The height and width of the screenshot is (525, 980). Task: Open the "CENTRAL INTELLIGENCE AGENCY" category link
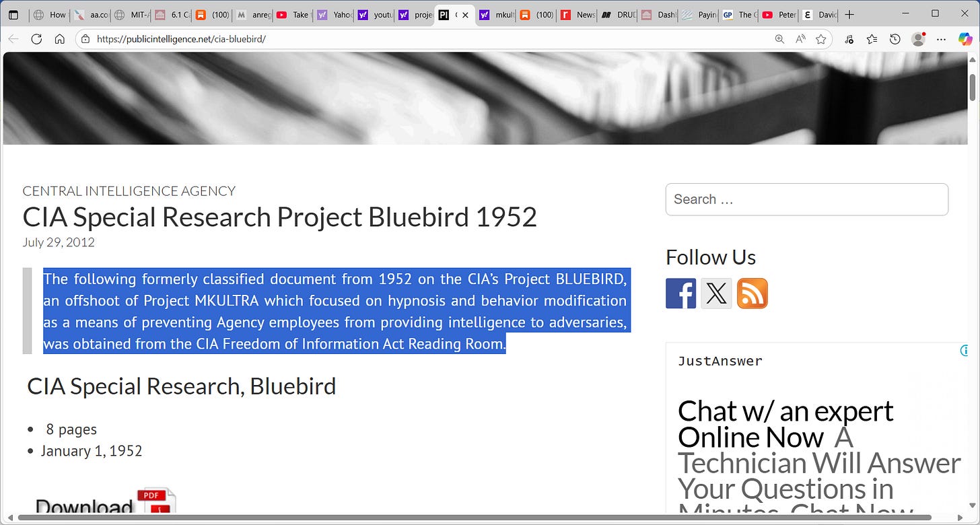(x=129, y=191)
